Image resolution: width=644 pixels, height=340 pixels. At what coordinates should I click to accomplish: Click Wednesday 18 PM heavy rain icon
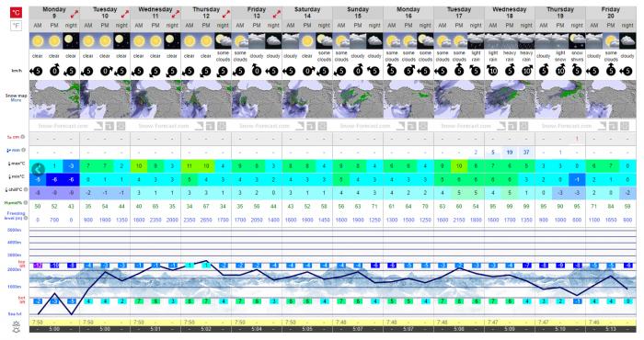pos(510,41)
